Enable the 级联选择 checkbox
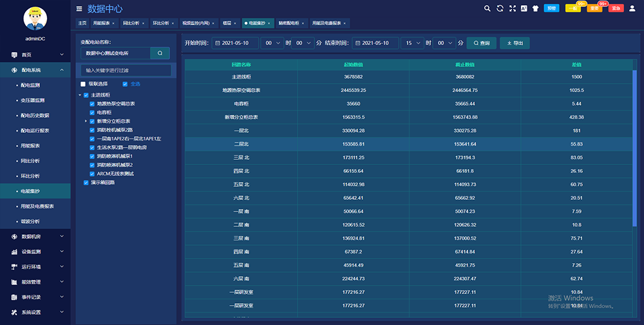Viewport: 644px width, 325px height. [x=83, y=84]
